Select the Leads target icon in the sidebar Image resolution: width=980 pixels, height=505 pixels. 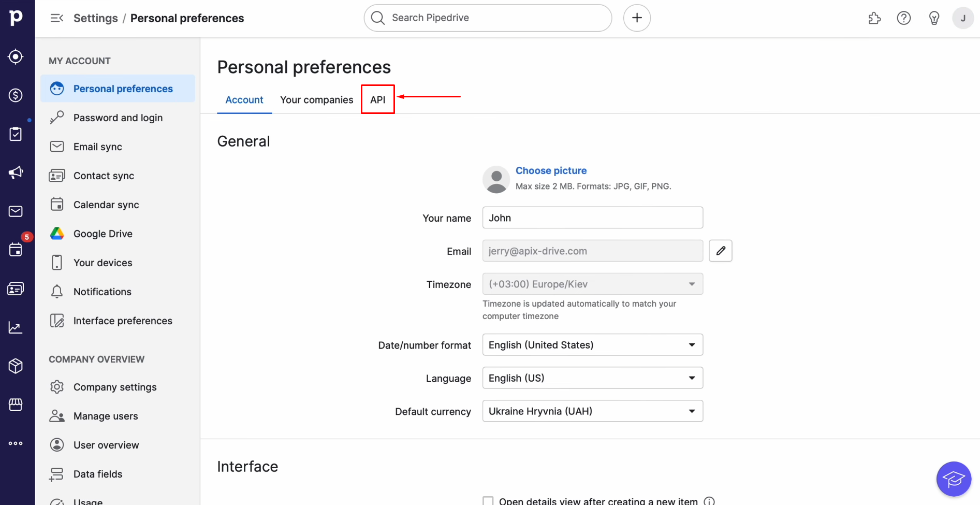pos(16,56)
